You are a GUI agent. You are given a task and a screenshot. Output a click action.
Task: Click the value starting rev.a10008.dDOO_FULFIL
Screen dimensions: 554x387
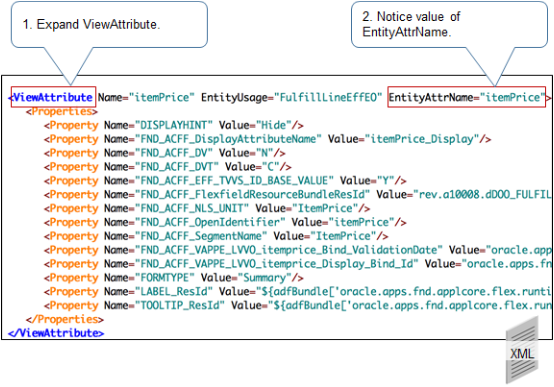point(482,194)
